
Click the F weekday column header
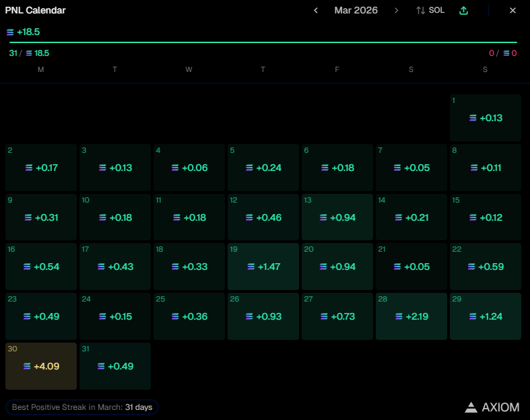[337, 69]
